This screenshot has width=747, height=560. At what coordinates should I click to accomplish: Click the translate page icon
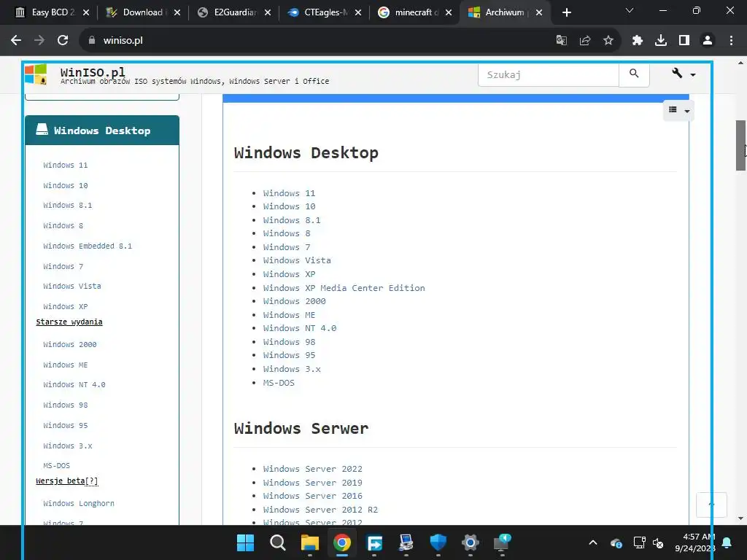tap(561, 41)
